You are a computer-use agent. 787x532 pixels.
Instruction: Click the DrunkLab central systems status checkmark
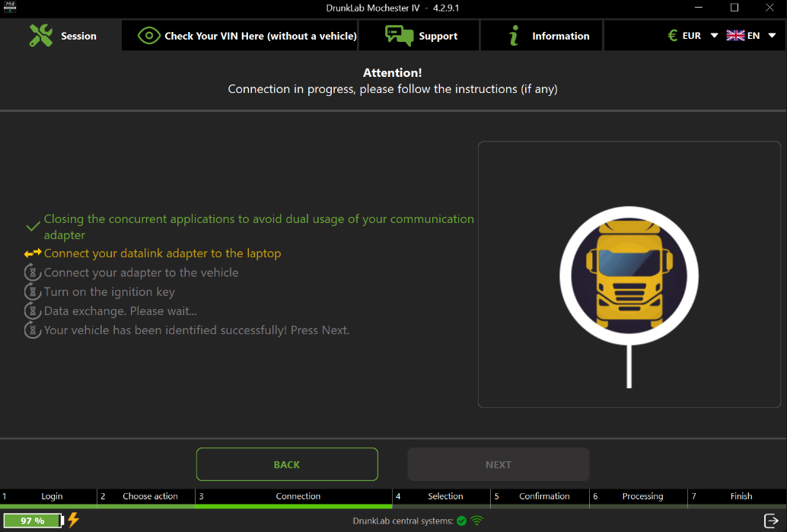(462, 521)
